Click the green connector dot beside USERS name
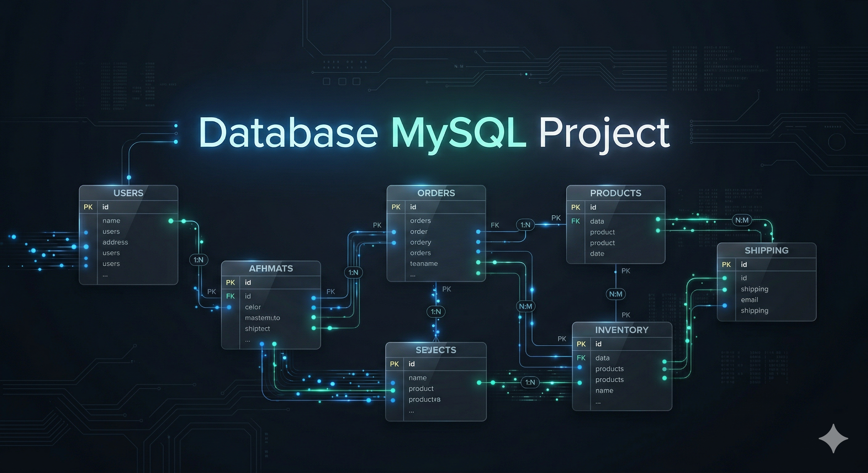This screenshot has height=473, width=868. pos(171,221)
